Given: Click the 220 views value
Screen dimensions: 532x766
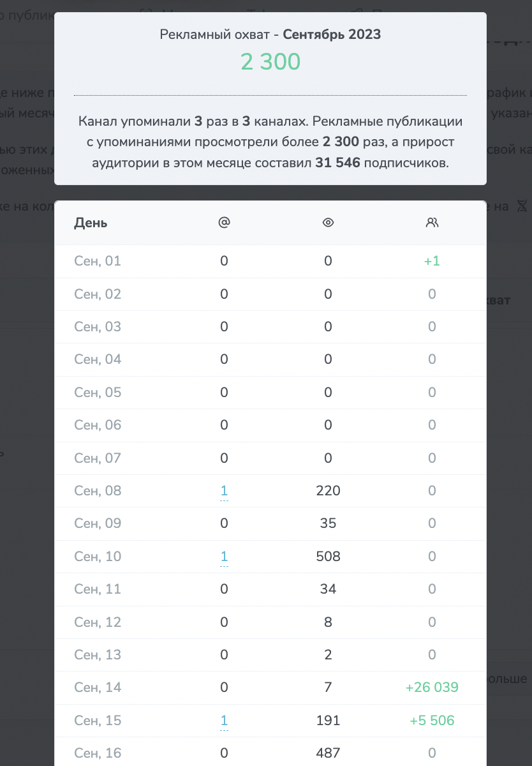Looking at the screenshot, I should pos(328,491).
